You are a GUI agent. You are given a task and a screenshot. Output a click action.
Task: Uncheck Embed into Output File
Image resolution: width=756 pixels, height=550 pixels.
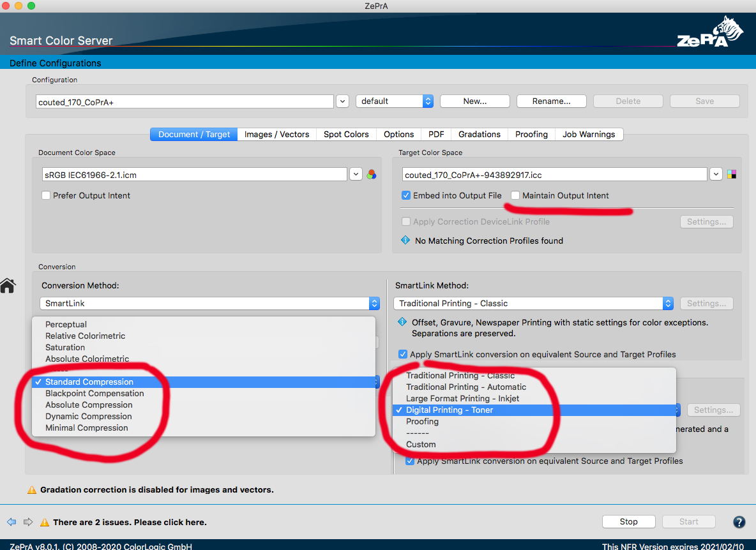point(406,195)
